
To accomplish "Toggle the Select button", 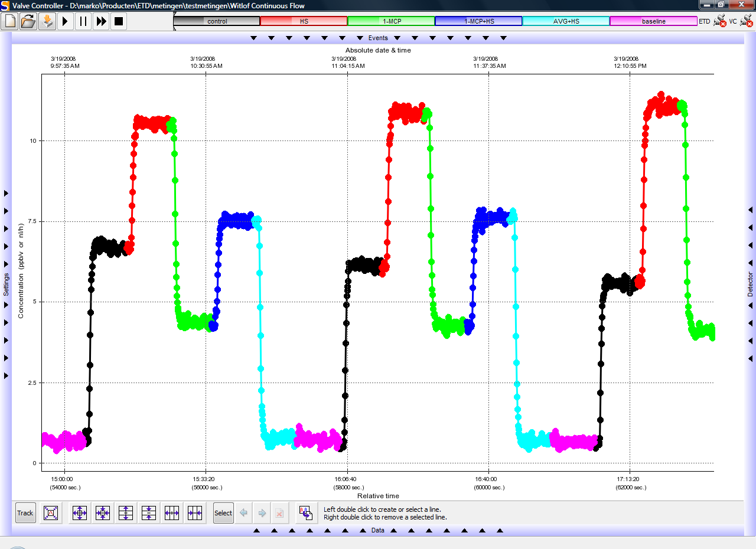I will 223,513.
